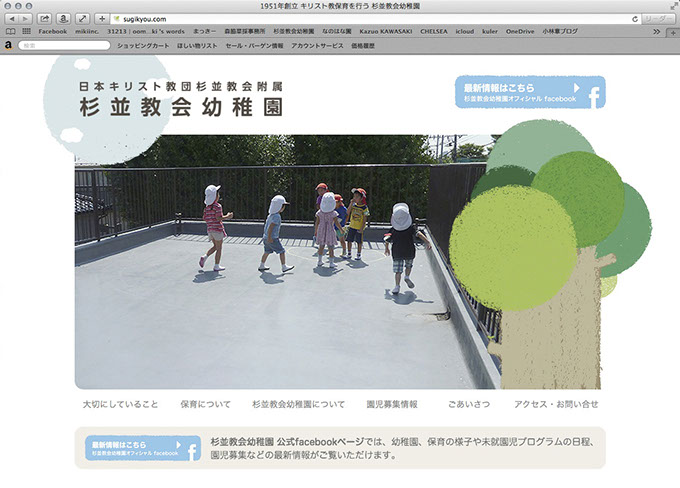Click the browser back arrow button
The height and width of the screenshot is (488, 680).
coord(11,19)
